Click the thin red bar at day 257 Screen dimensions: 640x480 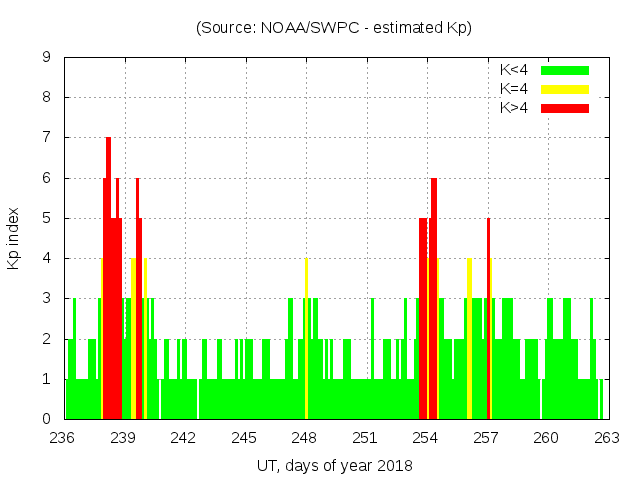coord(488,320)
